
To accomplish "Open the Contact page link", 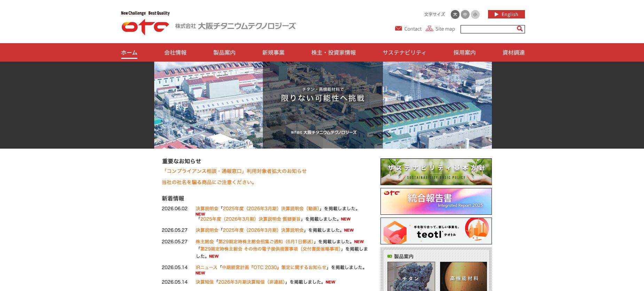I will pyautogui.click(x=413, y=29).
